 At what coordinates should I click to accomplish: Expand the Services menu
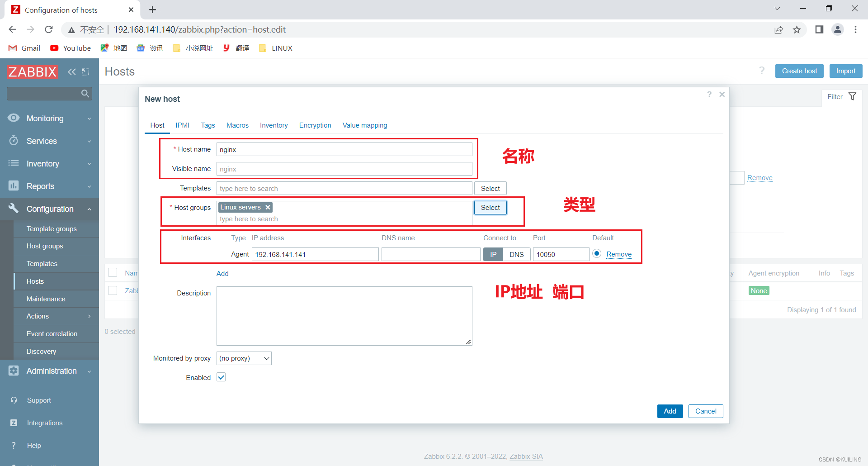[x=89, y=141]
